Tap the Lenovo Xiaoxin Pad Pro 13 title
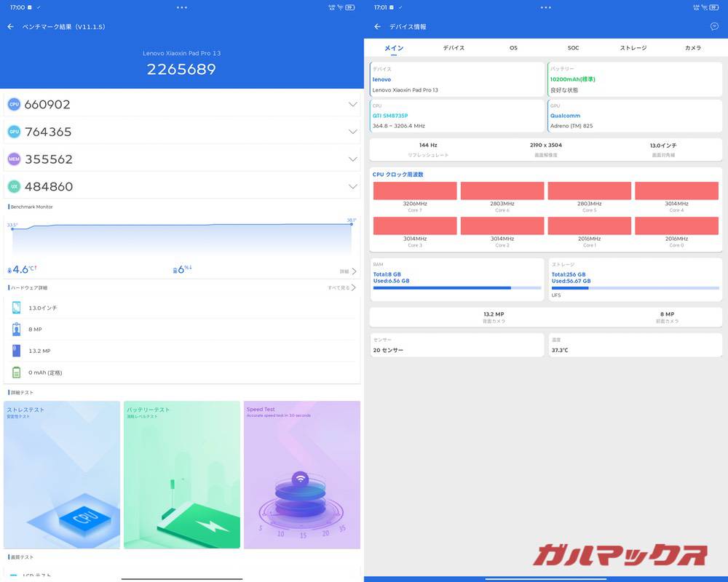This screenshot has width=728, height=582. [181, 53]
